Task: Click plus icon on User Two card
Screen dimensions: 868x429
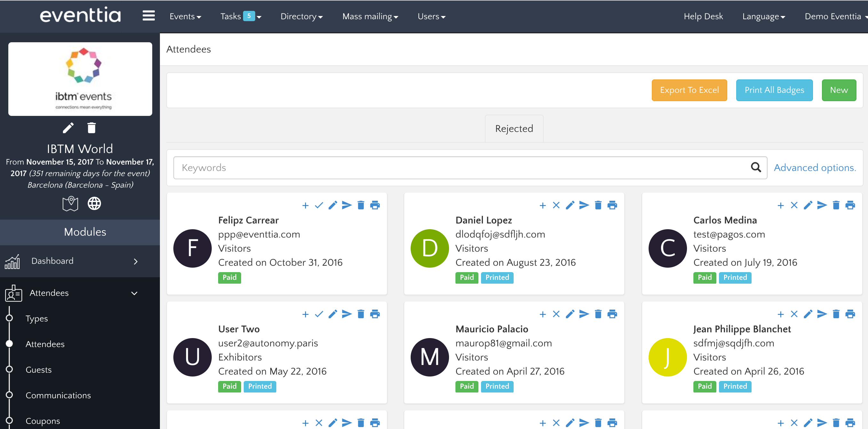Action: tap(305, 314)
